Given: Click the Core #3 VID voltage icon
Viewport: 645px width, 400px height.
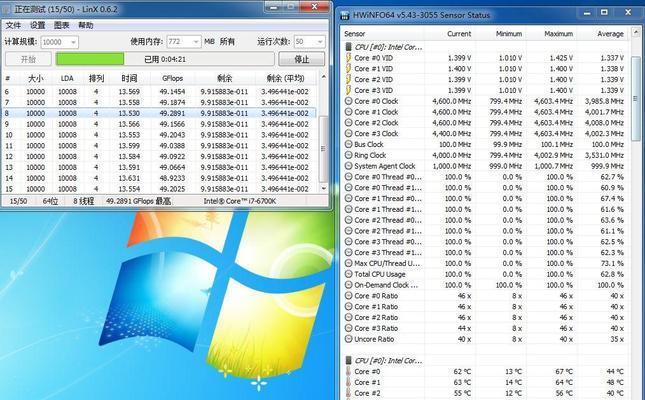Looking at the screenshot, I should (348, 90).
